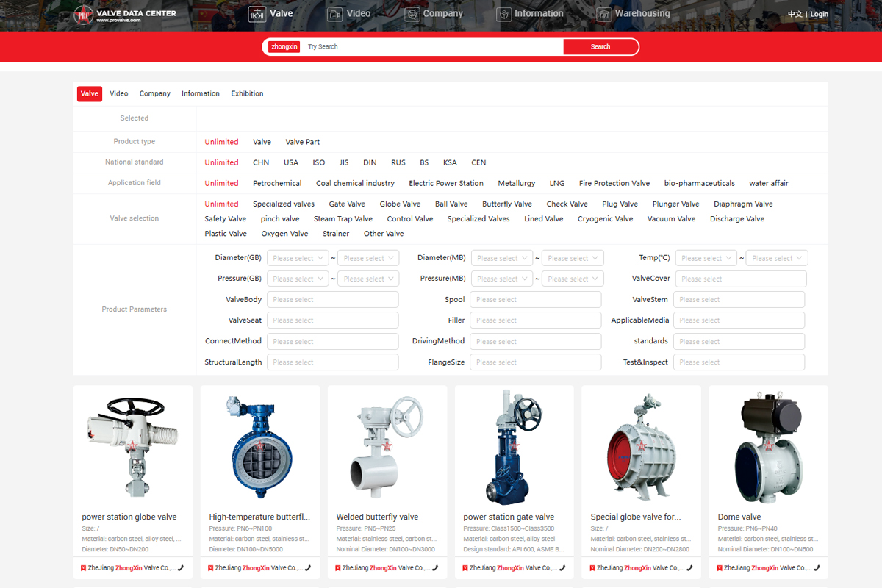Click the Company icon in top navigation
The width and height of the screenshot is (882, 588).
412,14
